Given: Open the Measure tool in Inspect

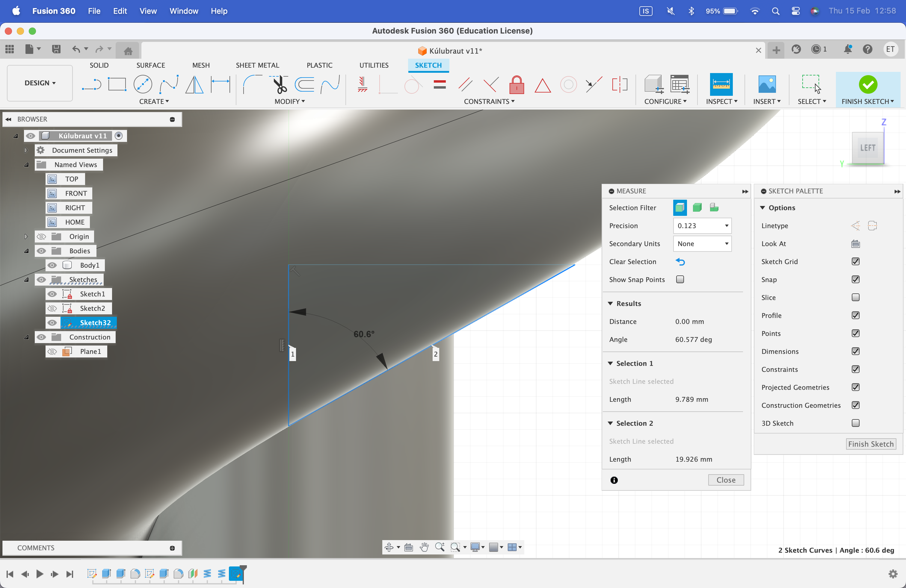Looking at the screenshot, I should 721,84.
